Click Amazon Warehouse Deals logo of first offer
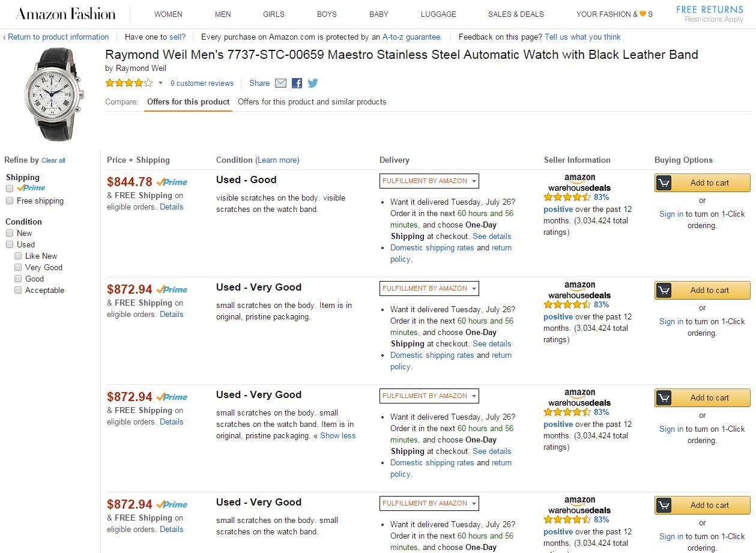Image resolution: width=756 pixels, height=553 pixels. [x=579, y=183]
